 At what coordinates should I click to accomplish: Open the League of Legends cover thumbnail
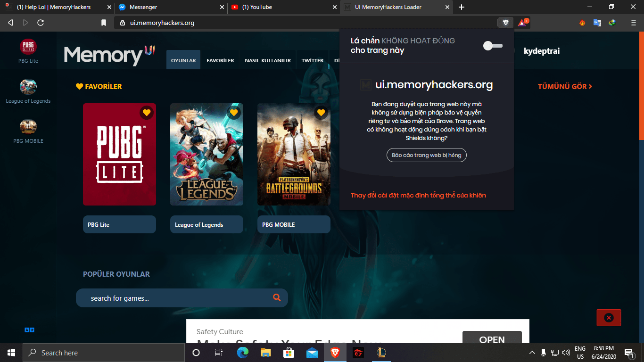click(x=206, y=154)
